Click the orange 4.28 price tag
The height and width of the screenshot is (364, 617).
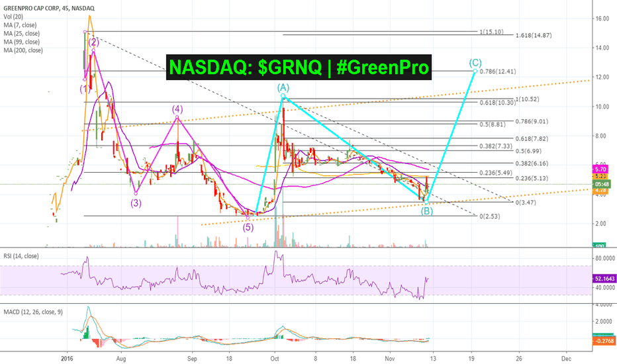point(600,190)
